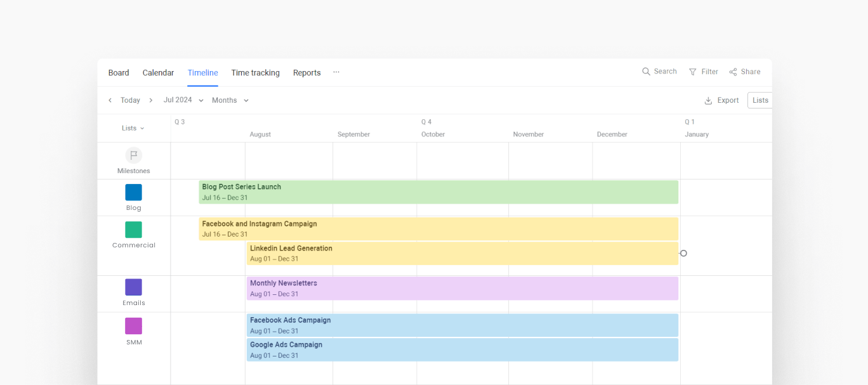868x385 pixels.
Task: Open the Blog Post Series Launch bar
Action: 438,192
